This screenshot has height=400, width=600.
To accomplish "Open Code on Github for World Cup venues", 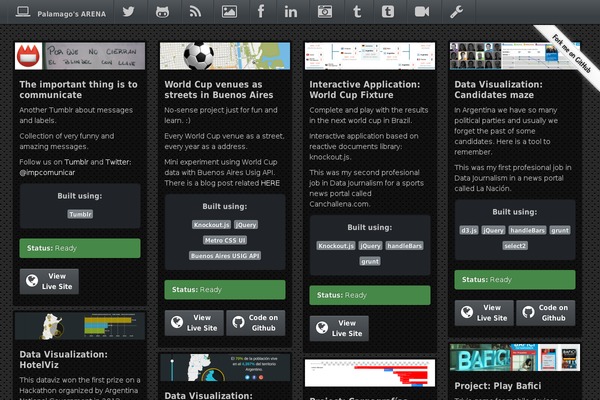I will [x=256, y=323].
